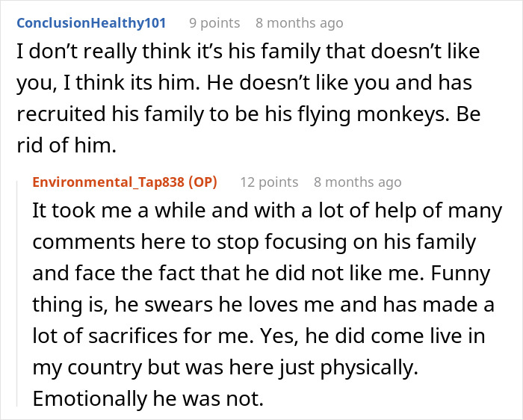
Task: Click the line "you, I think its him"
Action: [244, 83]
